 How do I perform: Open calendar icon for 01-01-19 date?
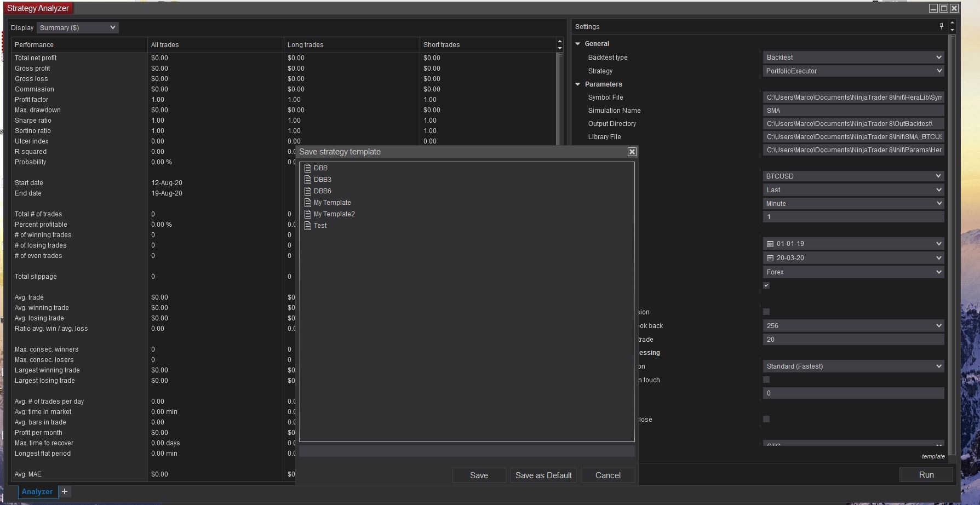pyautogui.click(x=770, y=244)
